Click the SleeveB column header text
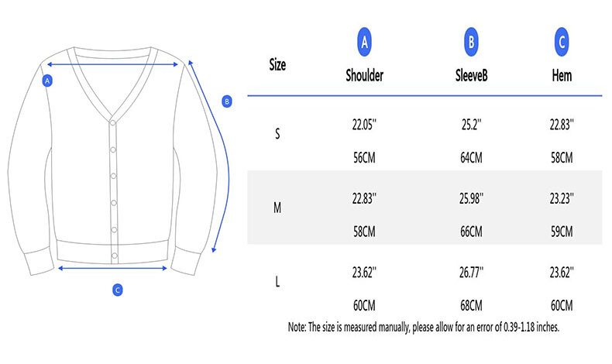612x364 pixels. [x=471, y=76]
